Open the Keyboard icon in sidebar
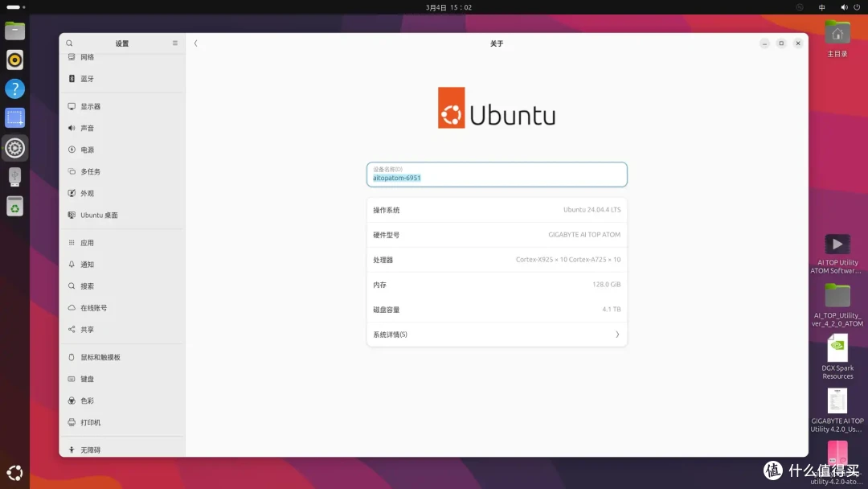 click(72, 379)
